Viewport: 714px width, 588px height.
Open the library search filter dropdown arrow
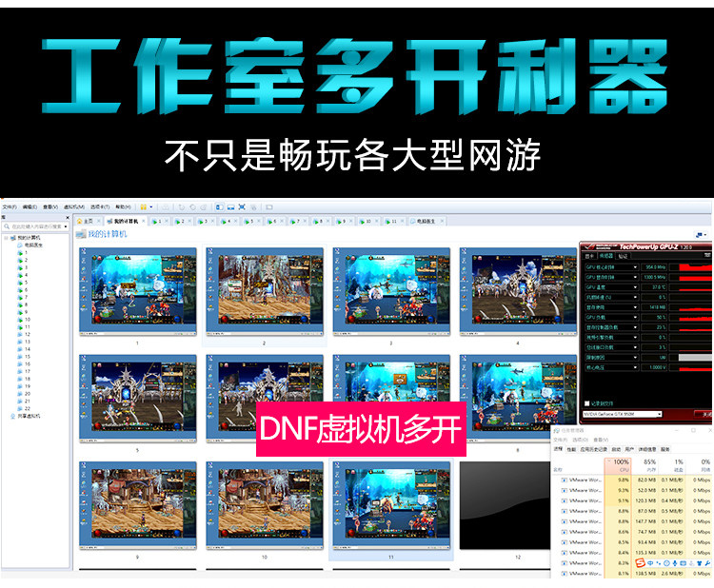[x=66, y=226]
